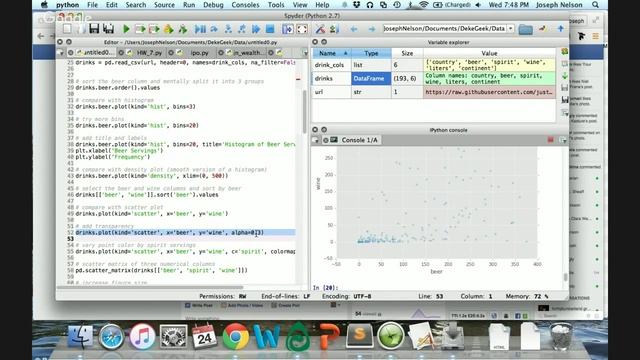This screenshot has height=360, width=640.
Task: Toggle maximize current pane icon
Action: pyautogui.click(x=288, y=29)
